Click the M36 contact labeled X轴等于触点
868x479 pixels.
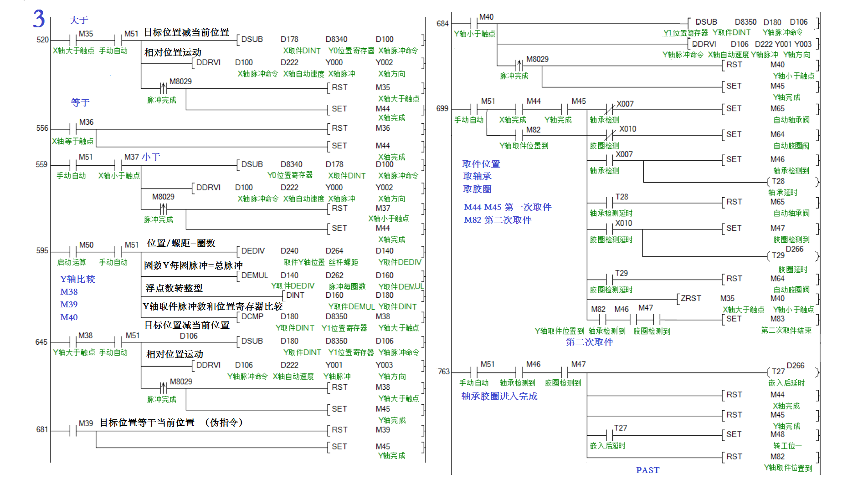[x=73, y=129]
